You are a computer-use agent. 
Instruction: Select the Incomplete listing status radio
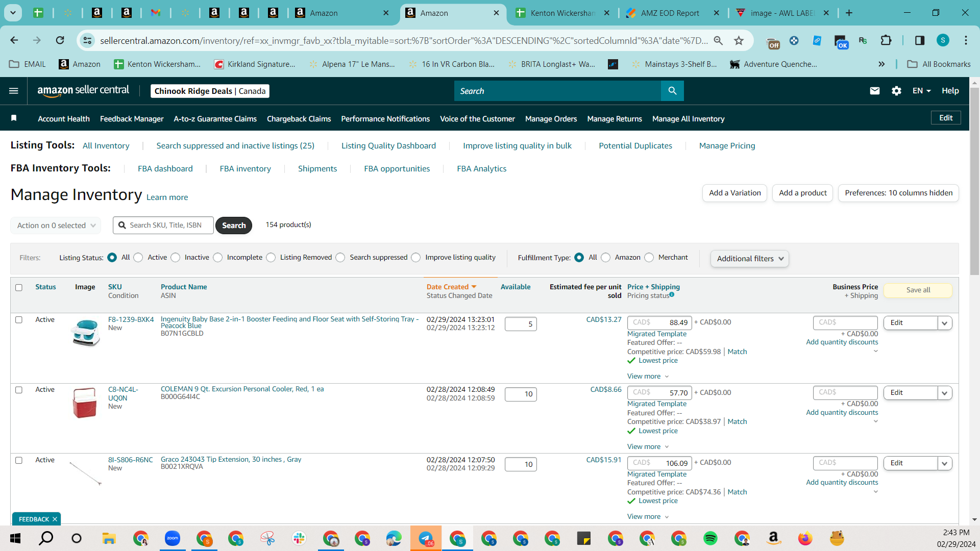(x=218, y=258)
